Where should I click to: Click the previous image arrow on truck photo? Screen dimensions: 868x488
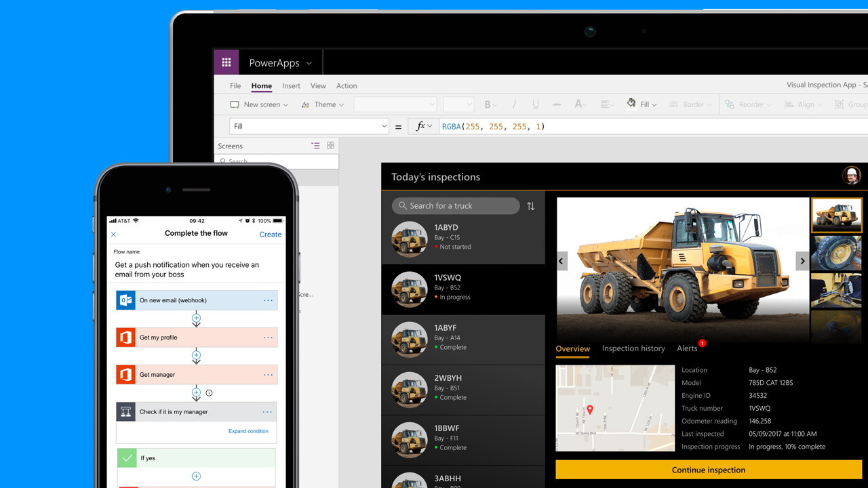pyautogui.click(x=561, y=261)
